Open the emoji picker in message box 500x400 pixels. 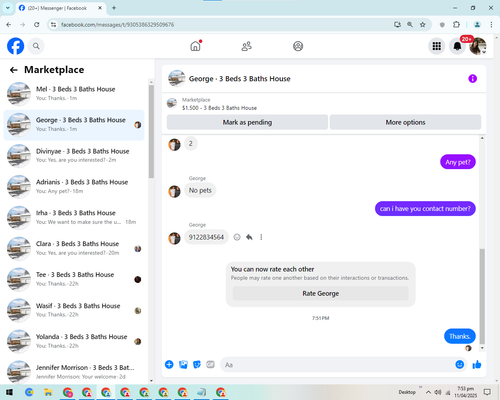pos(460,364)
